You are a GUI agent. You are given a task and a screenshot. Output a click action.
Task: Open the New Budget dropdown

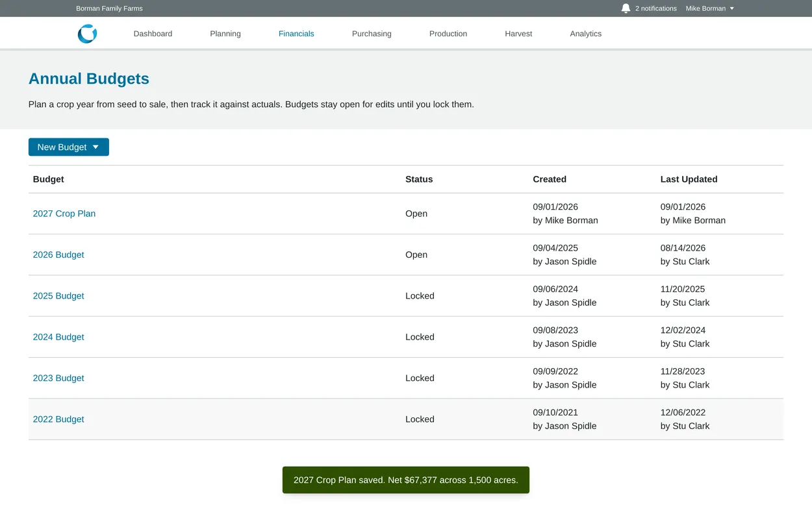(x=69, y=147)
